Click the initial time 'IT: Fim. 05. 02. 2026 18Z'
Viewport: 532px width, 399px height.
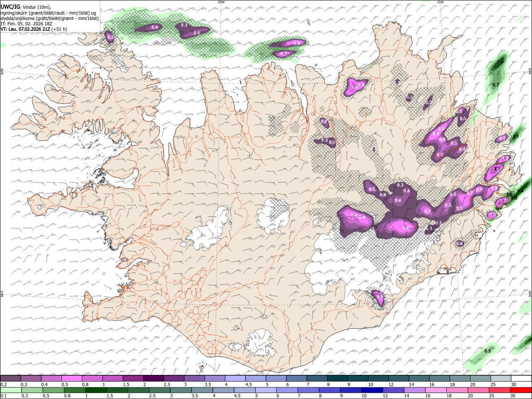[x=26, y=24]
